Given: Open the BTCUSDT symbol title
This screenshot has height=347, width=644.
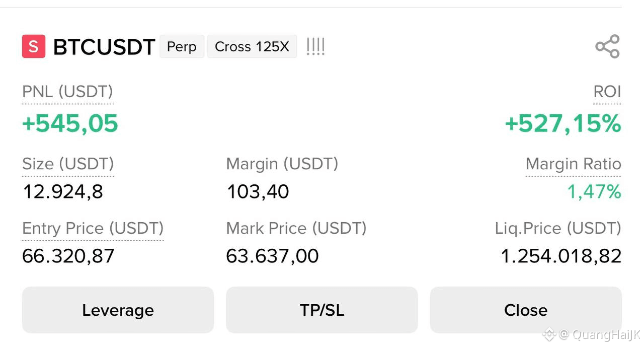Looking at the screenshot, I should pos(104,47).
